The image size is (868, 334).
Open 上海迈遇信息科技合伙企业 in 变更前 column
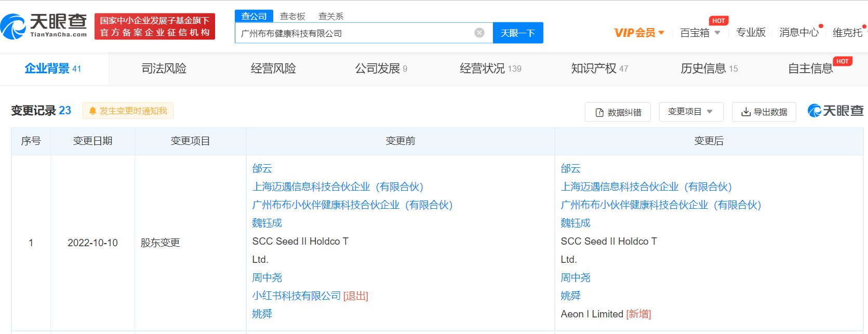338,186
